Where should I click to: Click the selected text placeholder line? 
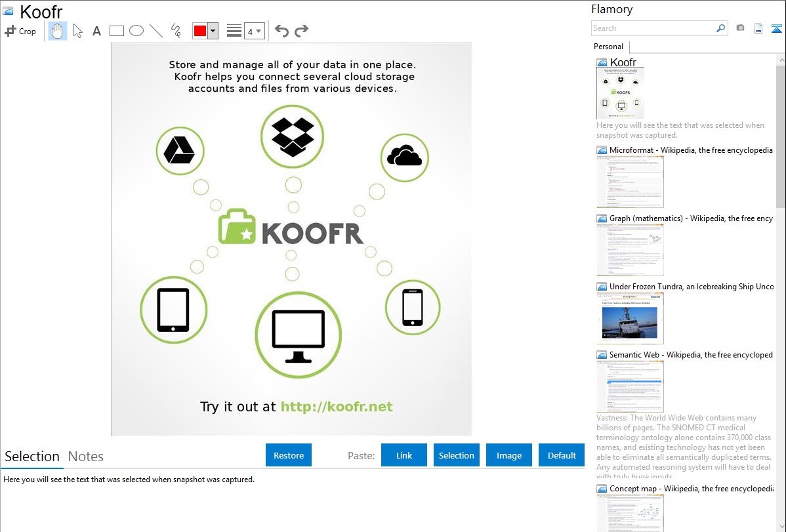pos(129,480)
